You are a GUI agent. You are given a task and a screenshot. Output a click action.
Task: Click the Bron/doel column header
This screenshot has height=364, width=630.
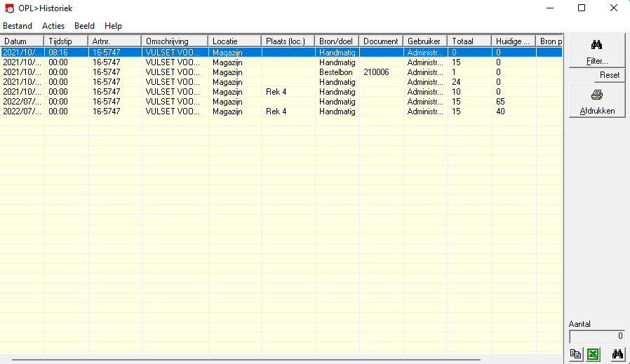point(337,41)
